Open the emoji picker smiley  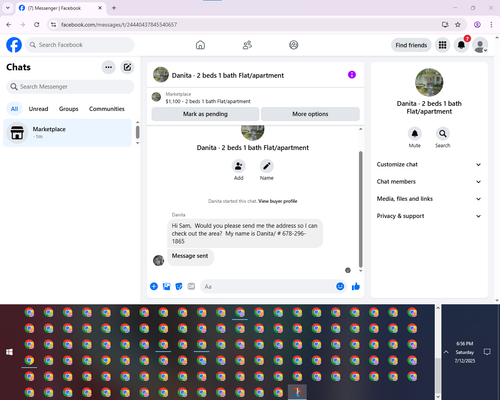coord(340,286)
